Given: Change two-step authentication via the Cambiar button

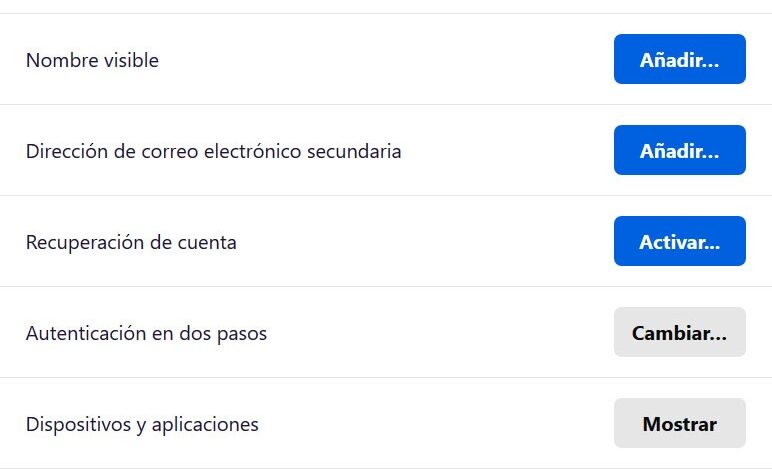Looking at the screenshot, I should click(x=679, y=333).
